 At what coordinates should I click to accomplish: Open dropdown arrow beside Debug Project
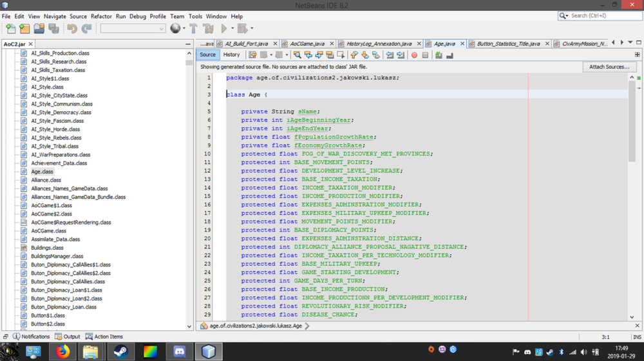tap(252, 28)
